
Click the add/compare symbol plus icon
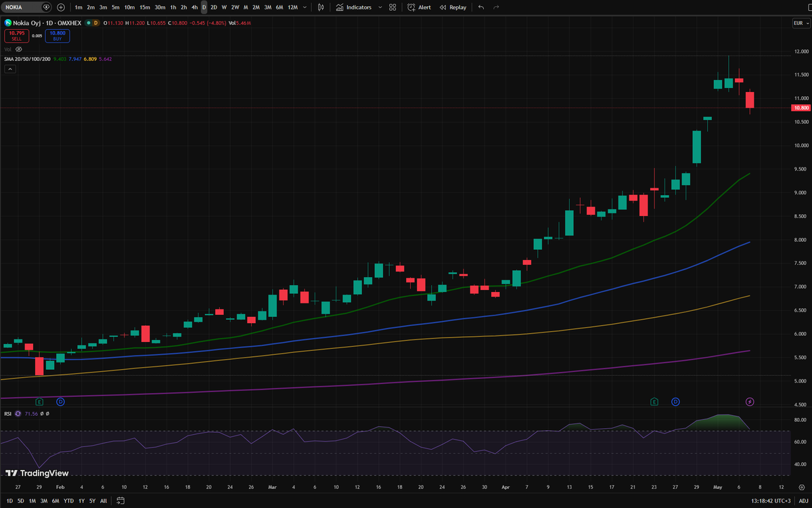(61, 7)
